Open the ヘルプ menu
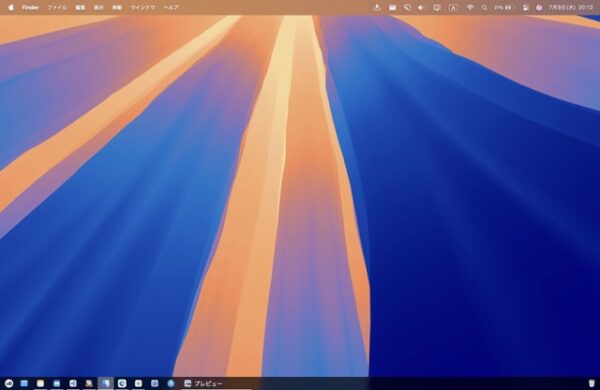 pyautogui.click(x=171, y=7)
